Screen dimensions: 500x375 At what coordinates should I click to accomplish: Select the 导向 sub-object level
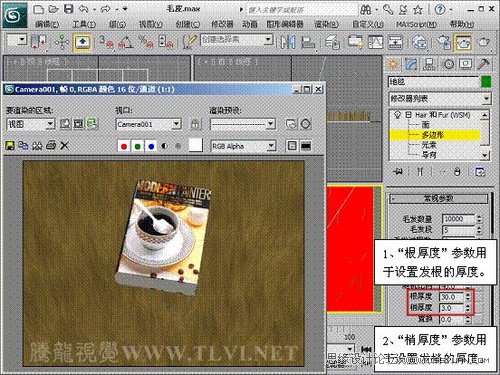429,155
